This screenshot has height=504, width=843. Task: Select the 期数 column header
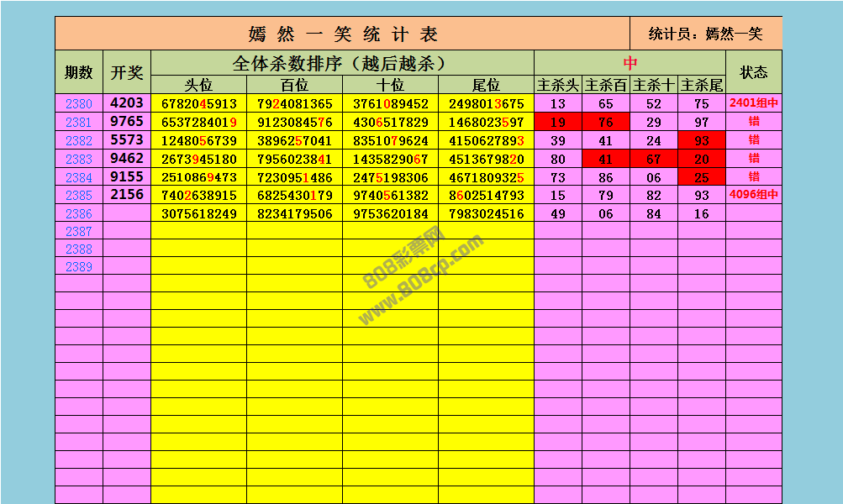point(78,72)
